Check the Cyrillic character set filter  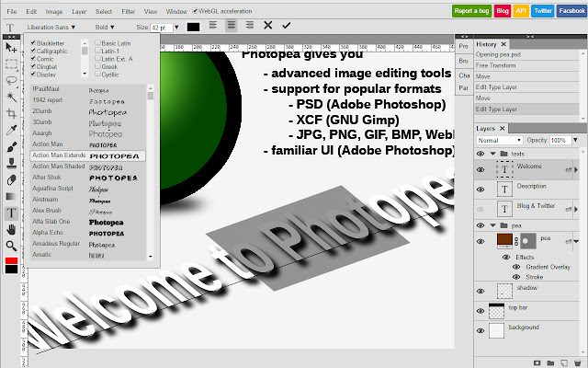[x=97, y=75]
